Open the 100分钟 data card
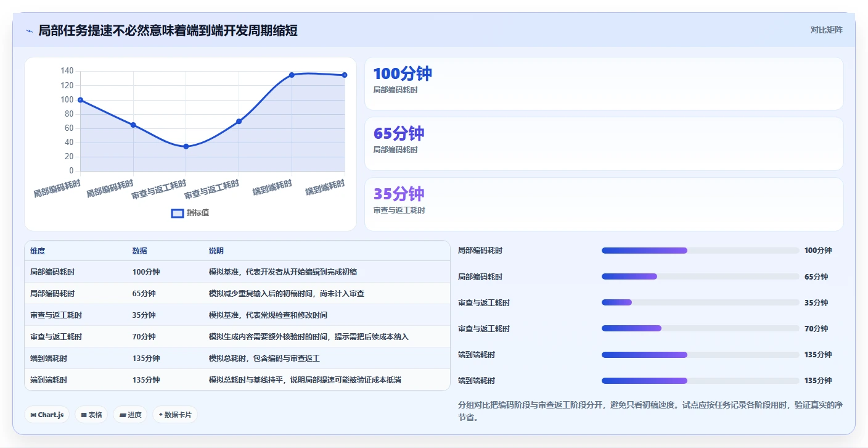 (x=604, y=84)
